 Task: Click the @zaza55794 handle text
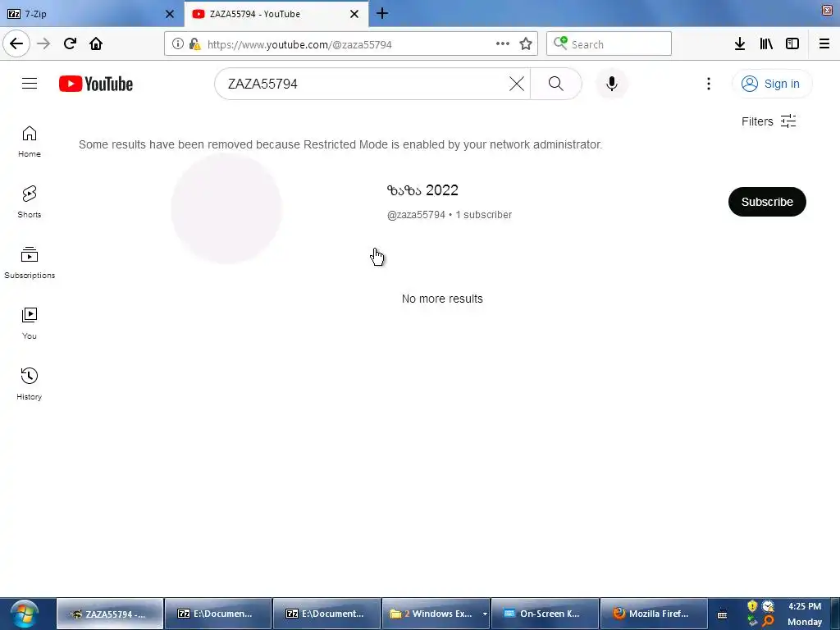pyautogui.click(x=416, y=215)
